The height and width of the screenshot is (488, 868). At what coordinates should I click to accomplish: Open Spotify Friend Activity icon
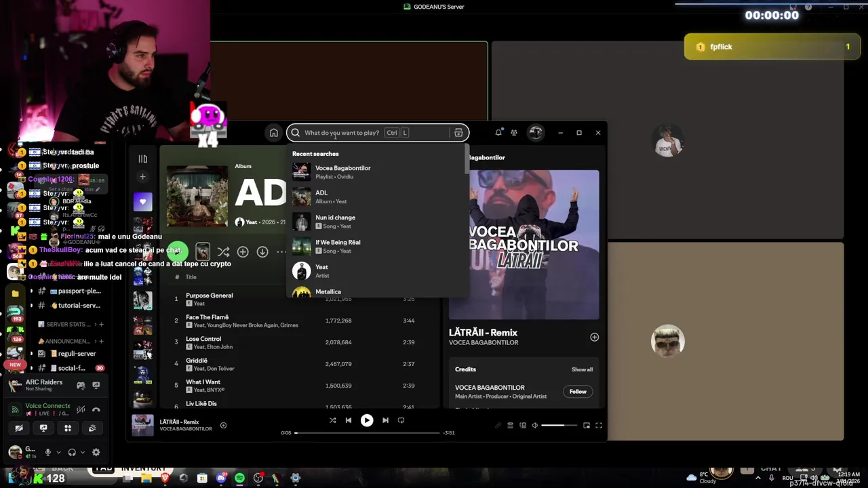click(x=514, y=133)
